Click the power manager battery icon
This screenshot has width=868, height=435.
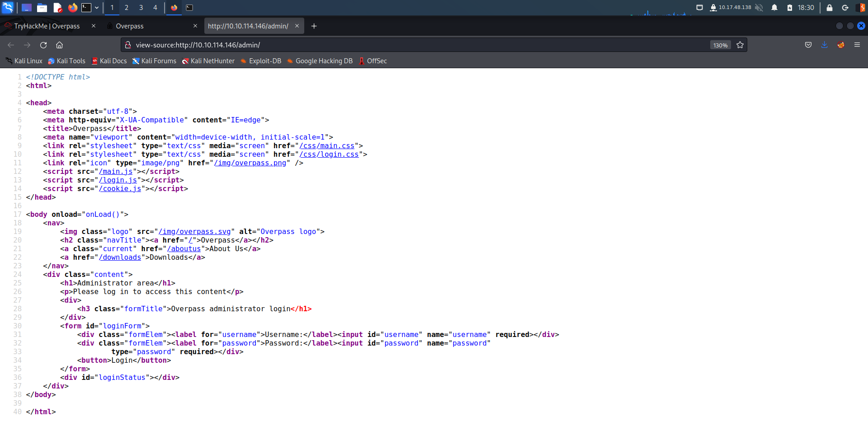coord(789,8)
